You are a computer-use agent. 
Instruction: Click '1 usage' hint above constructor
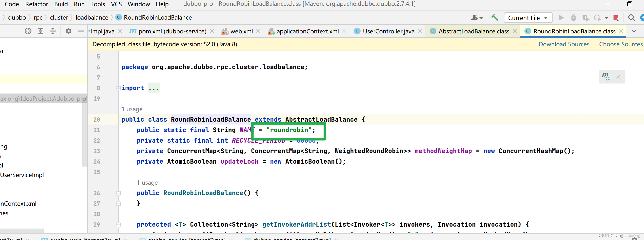click(147, 183)
